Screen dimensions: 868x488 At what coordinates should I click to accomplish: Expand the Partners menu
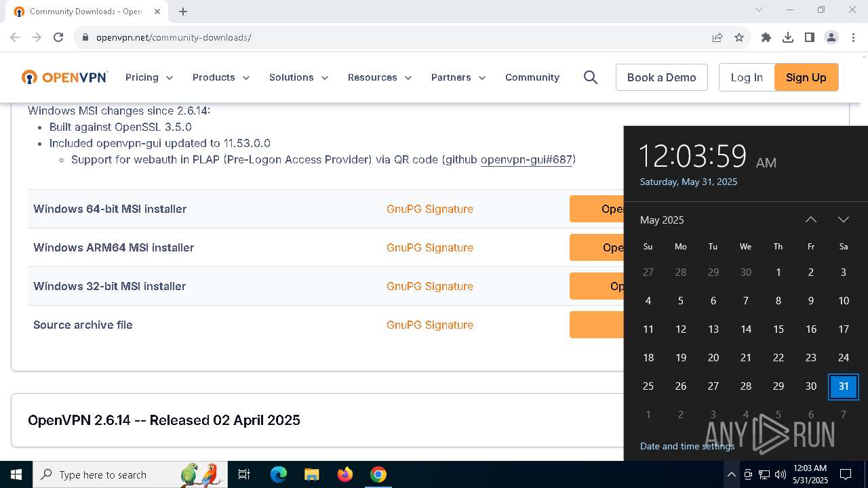pyautogui.click(x=458, y=77)
